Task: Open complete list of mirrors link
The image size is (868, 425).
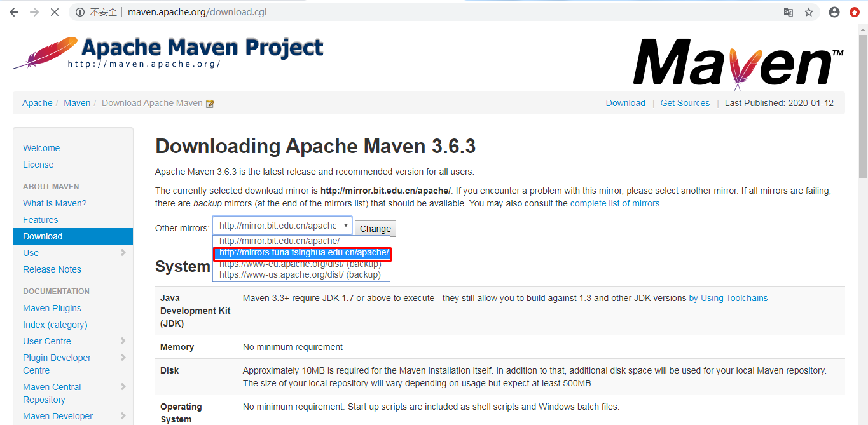Action: point(616,203)
